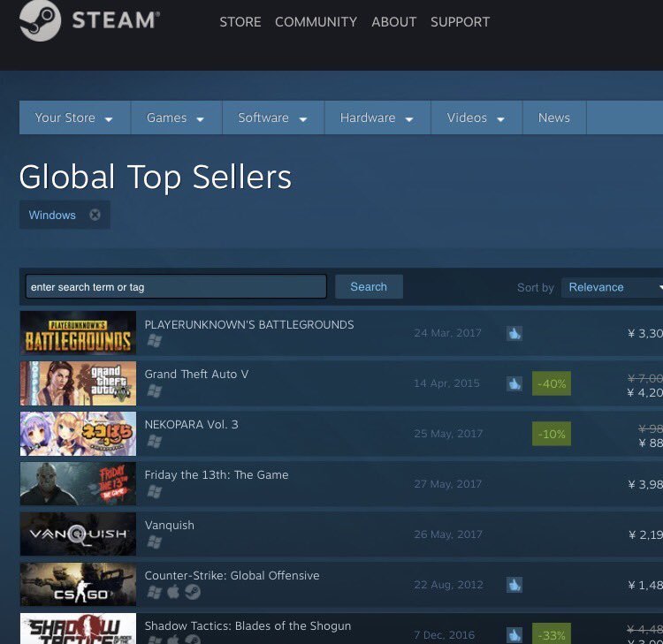Remove the Windows filter tag
The height and width of the screenshot is (644, 663).
click(95, 215)
